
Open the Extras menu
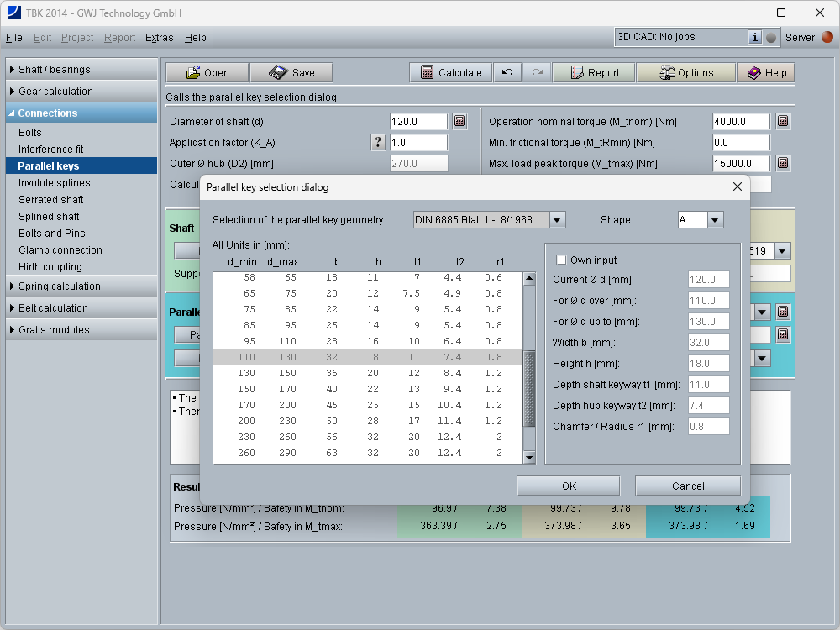(x=160, y=38)
